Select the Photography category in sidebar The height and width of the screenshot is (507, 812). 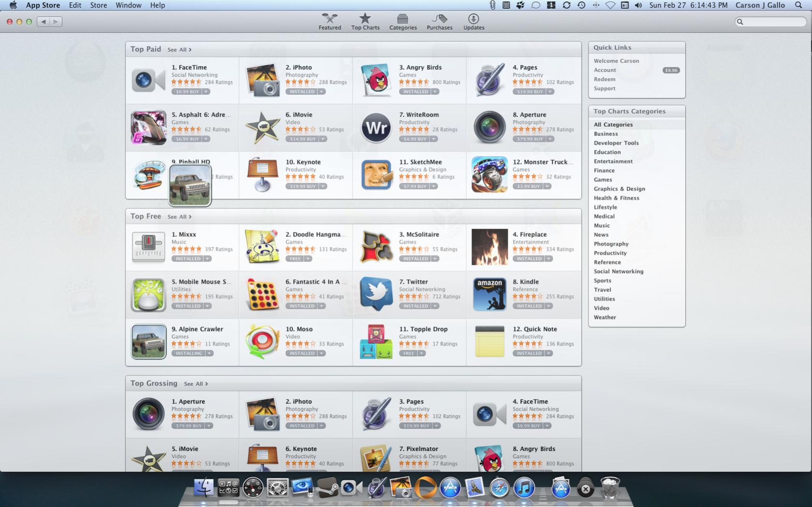pyautogui.click(x=611, y=244)
